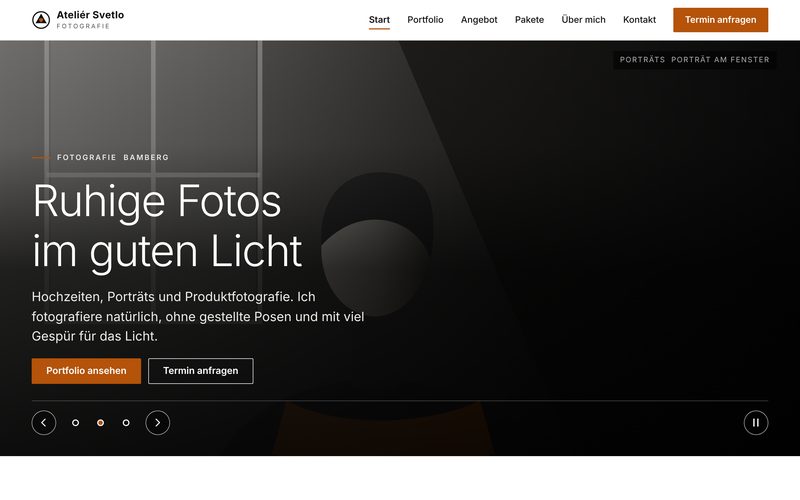Pause the hero slideshow

click(756, 422)
